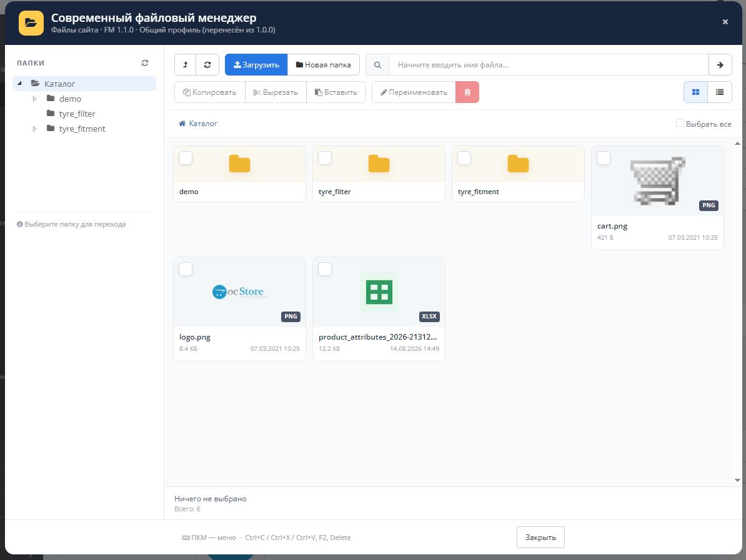
Task: Expand the demo tree node arrow
Action: (x=35, y=99)
